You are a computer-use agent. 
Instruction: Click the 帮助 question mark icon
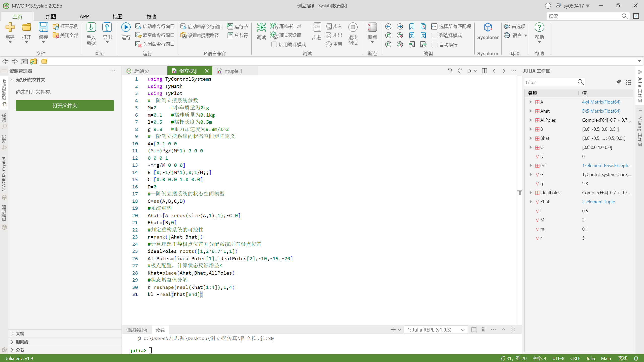539,27
